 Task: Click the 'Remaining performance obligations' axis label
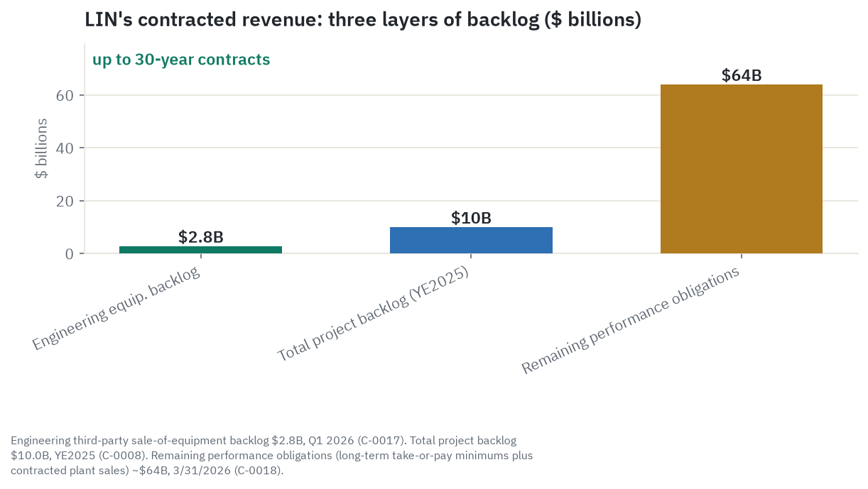point(631,320)
